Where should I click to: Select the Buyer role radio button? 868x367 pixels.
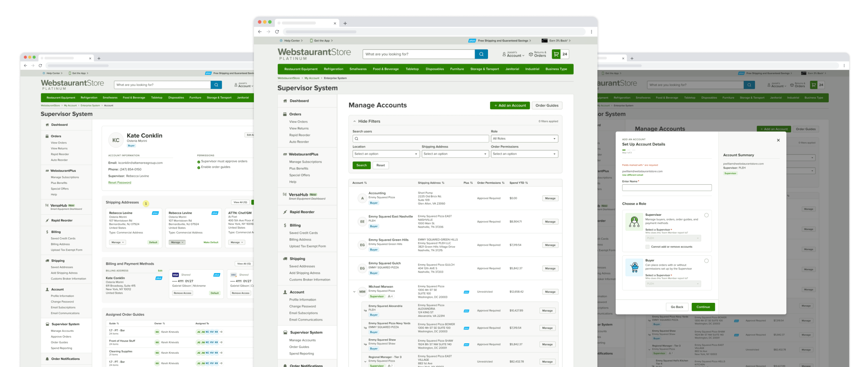pyautogui.click(x=706, y=261)
